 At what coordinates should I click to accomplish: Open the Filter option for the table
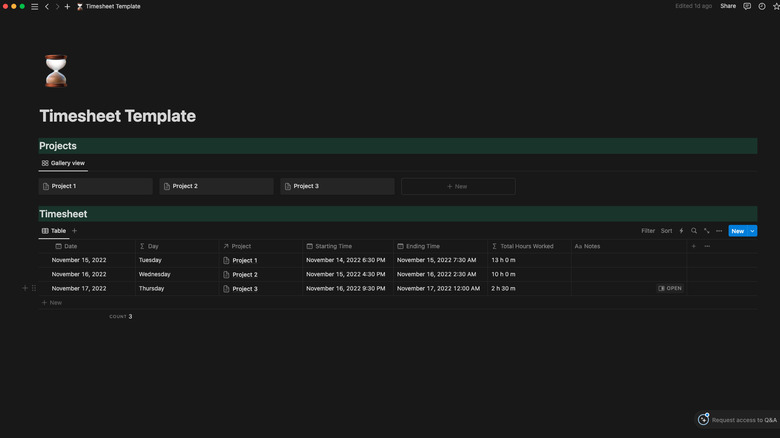click(x=648, y=231)
